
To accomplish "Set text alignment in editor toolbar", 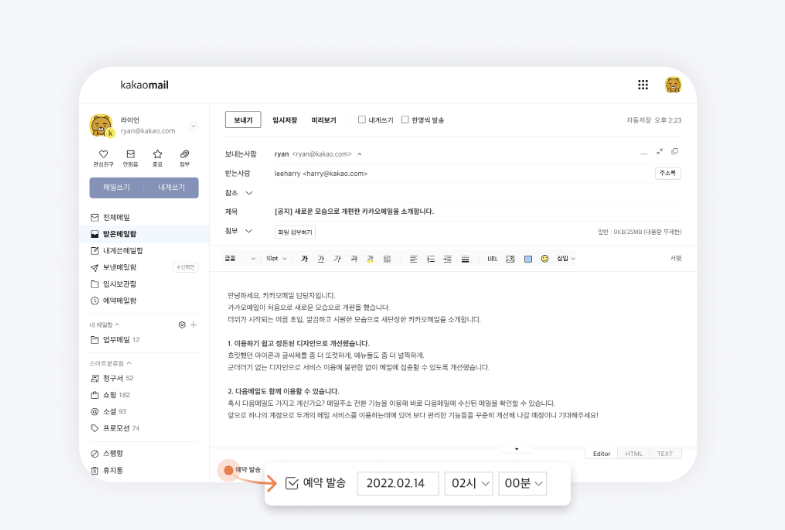I will [414, 259].
